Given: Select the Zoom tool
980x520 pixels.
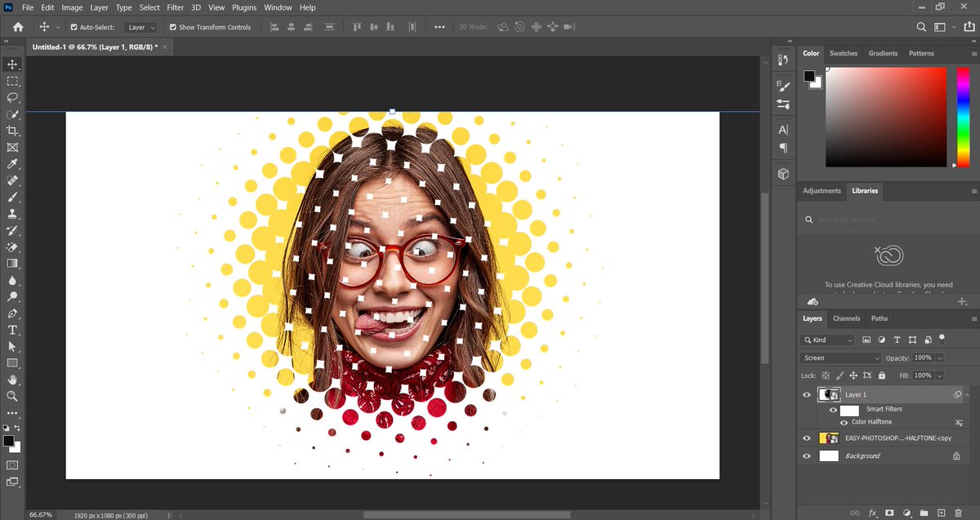Looking at the screenshot, I should click(x=12, y=396).
